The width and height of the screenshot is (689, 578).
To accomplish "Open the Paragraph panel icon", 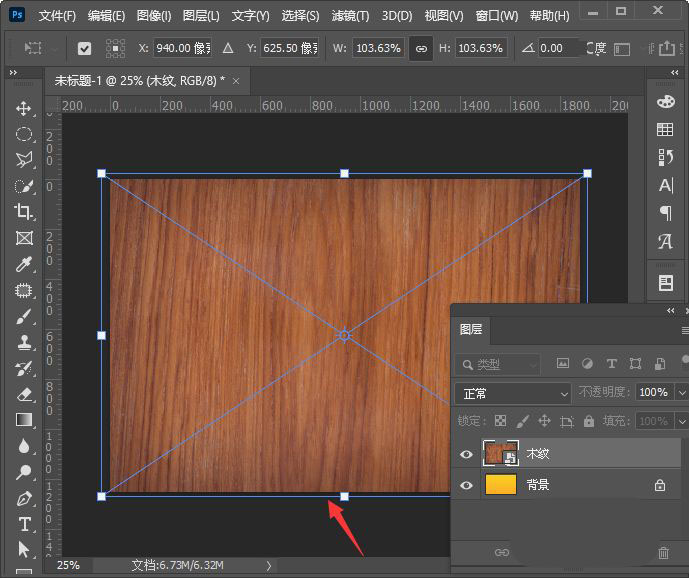I will pyautogui.click(x=665, y=213).
